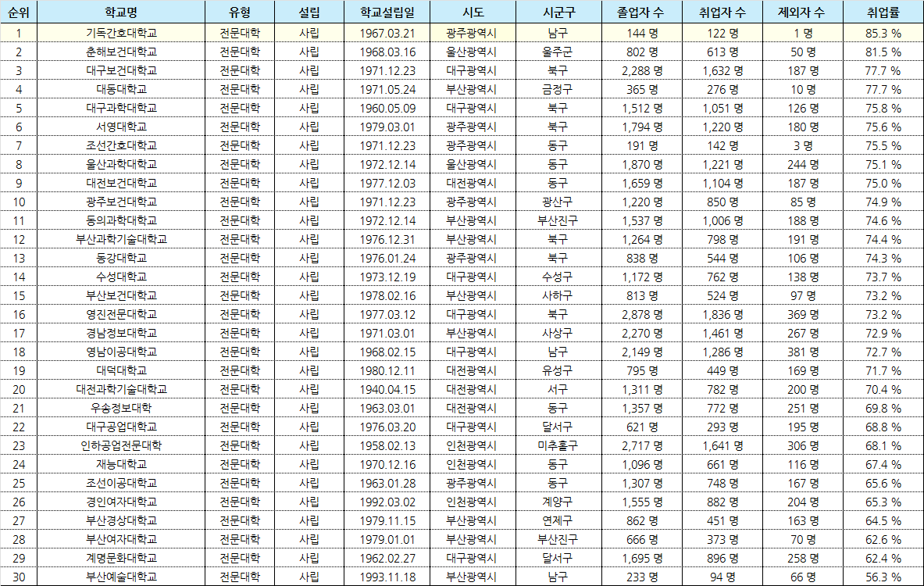This screenshot has height=586, width=924.
Task: Click the 취업률 column header
Action: (883, 12)
